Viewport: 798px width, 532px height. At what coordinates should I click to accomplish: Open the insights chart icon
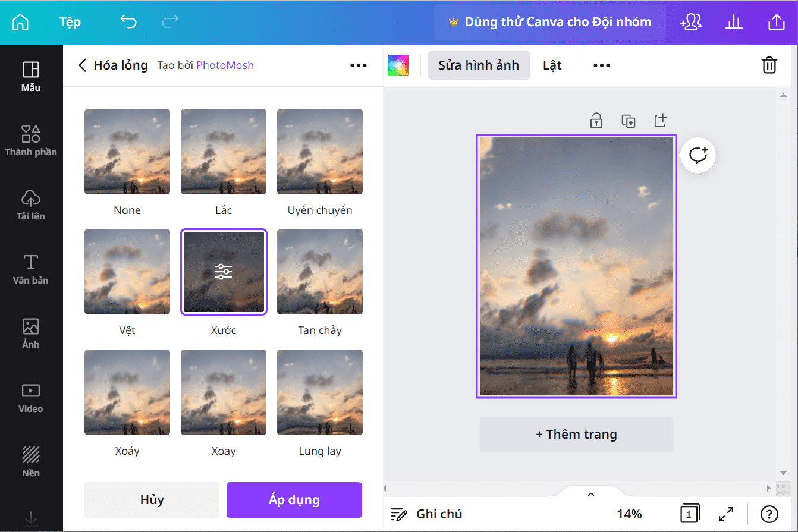click(x=734, y=22)
